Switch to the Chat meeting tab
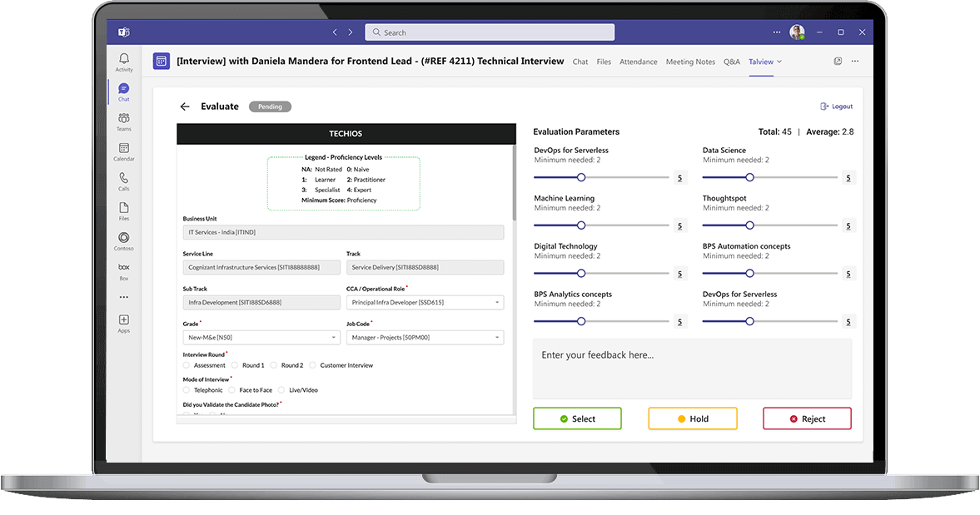Screen dimensions: 980x515 tap(580, 62)
